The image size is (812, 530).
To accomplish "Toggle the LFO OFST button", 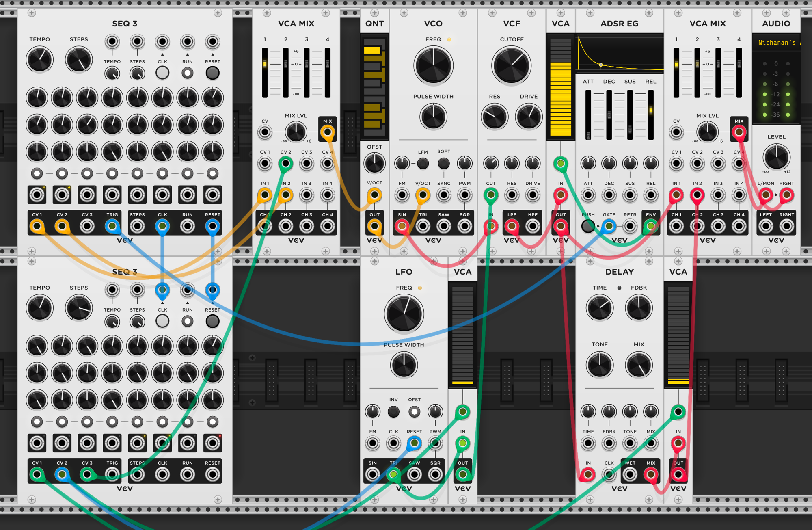I will point(414,412).
